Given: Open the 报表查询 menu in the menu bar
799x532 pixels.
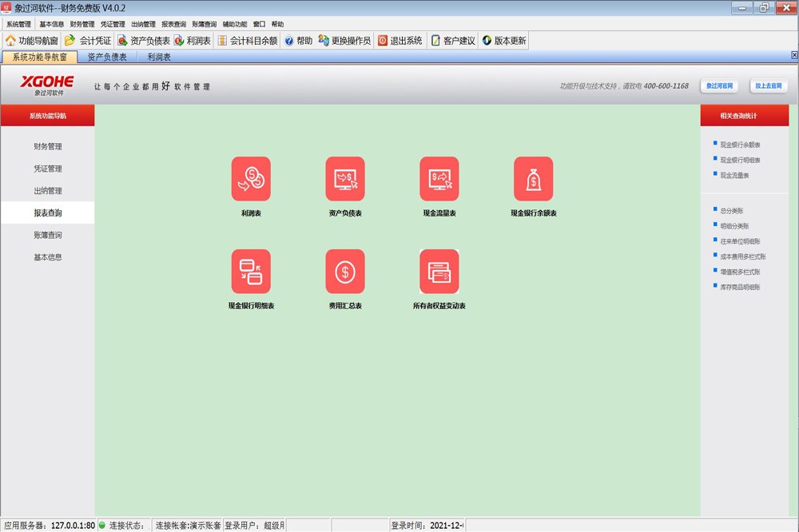Looking at the screenshot, I should point(173,24).
